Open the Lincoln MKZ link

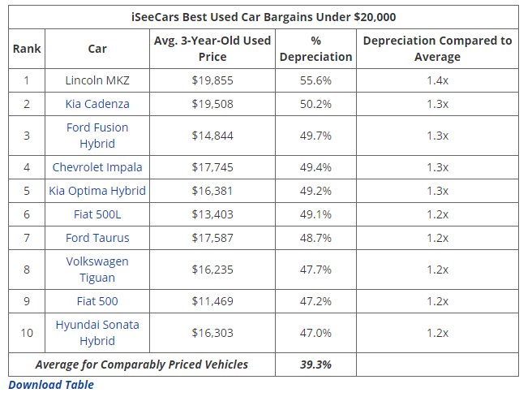pos(97,80)
